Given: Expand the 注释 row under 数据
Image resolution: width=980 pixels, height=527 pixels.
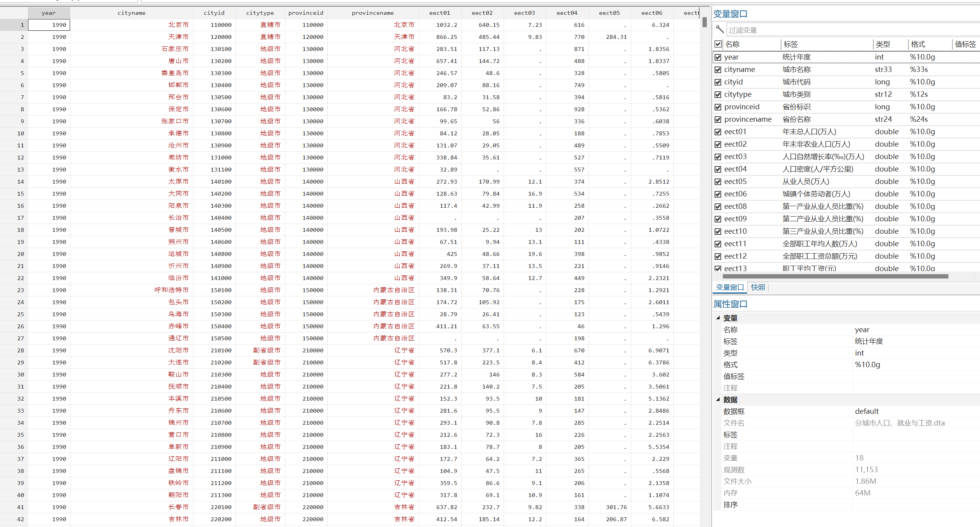Looking at the screenshot, I should 718,446.
